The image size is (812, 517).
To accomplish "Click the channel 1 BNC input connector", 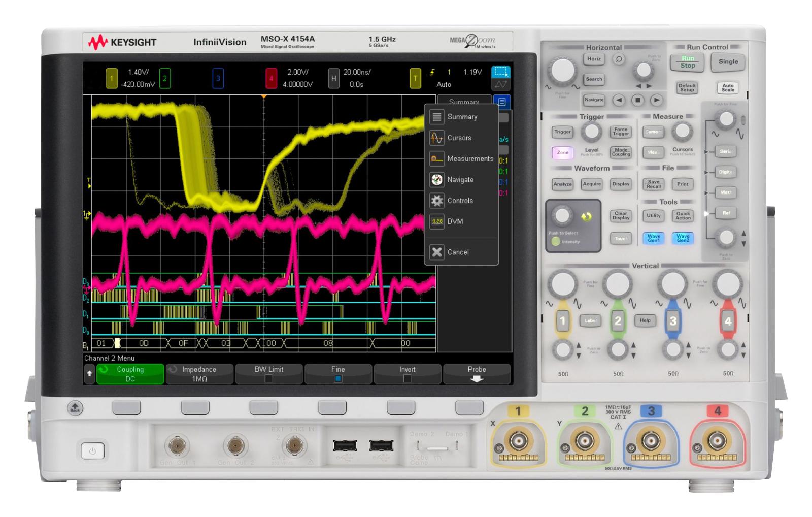I will click(518, 441).
